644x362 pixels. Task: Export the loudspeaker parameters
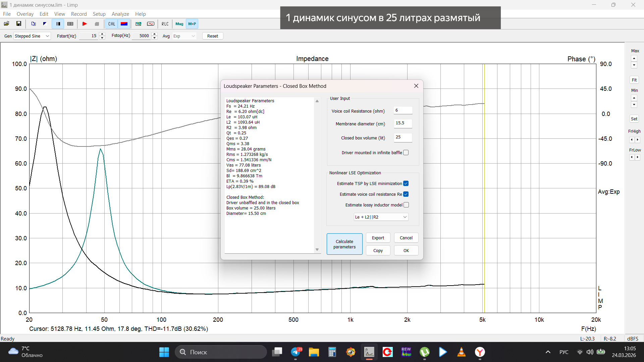[378, 238]
